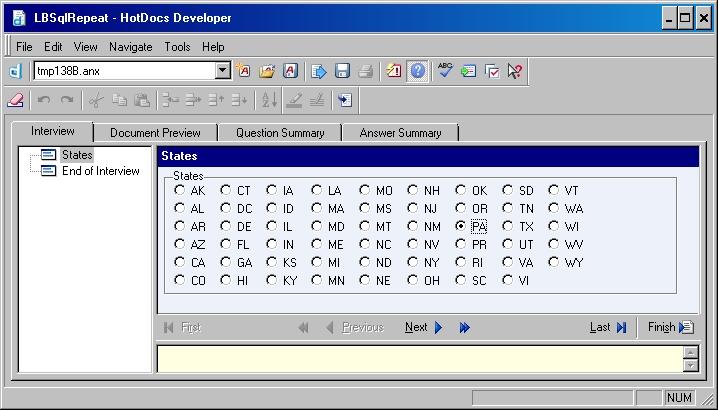Viewport: 718px width, 410px height.
Task: Click the copy pages icon
Action: click(x=119, y=100)
